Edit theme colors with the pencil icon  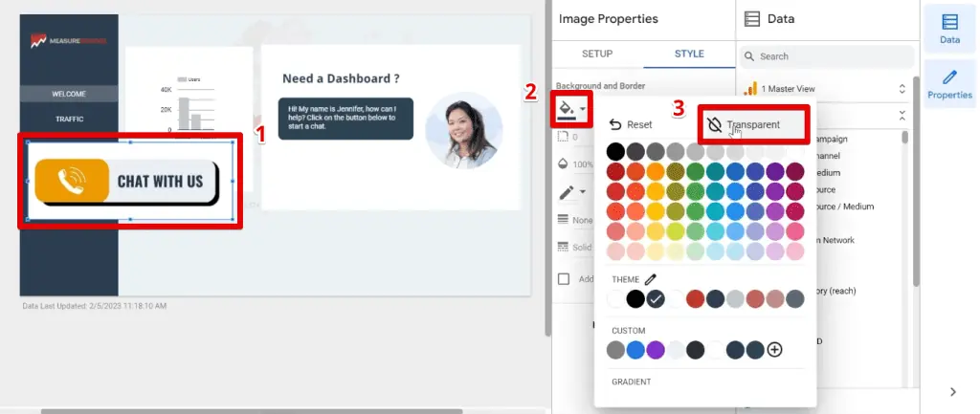pyautogui.click(x=651, y=280)
